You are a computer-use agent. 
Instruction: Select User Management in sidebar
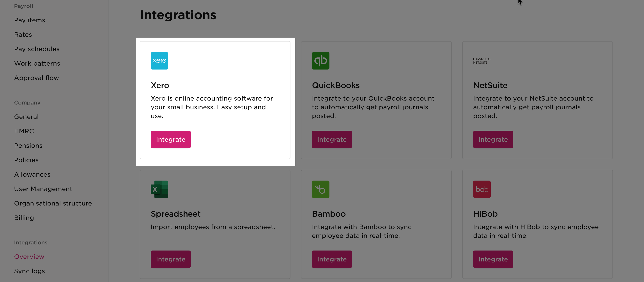pyautogui.click(x=43, y=189)
